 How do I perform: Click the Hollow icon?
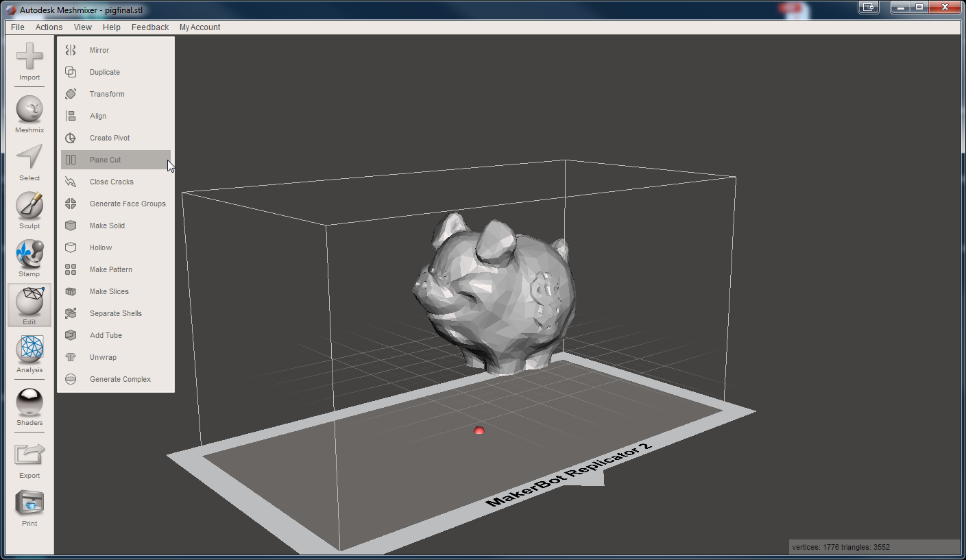click(x=71, y=247)
